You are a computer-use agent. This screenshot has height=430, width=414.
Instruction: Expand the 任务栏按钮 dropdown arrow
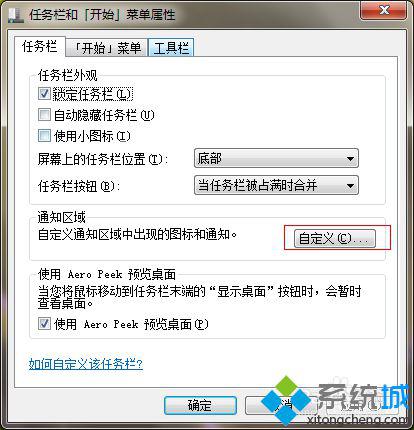point(350,185)
